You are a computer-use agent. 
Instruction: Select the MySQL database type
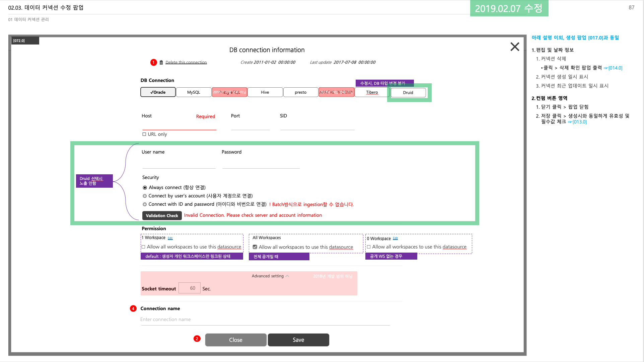[194, 92]
